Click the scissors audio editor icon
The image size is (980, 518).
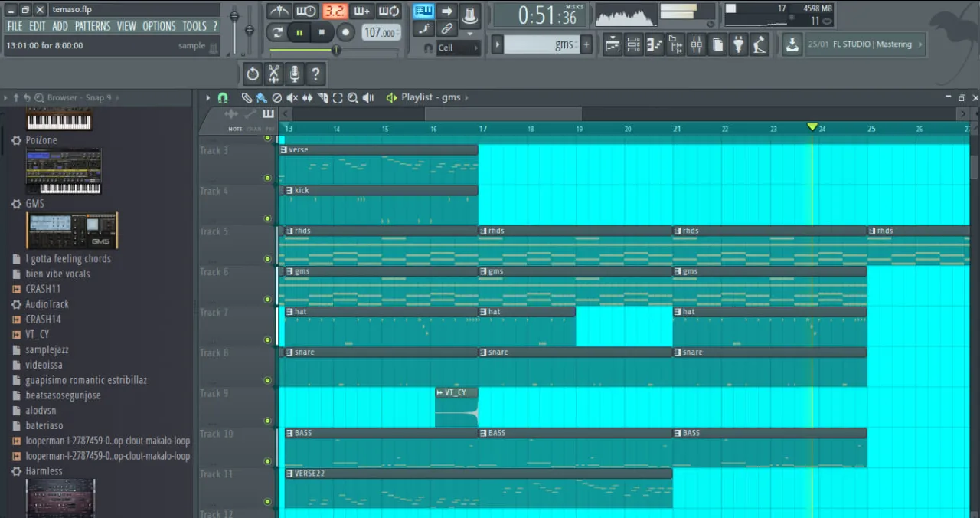273,74
